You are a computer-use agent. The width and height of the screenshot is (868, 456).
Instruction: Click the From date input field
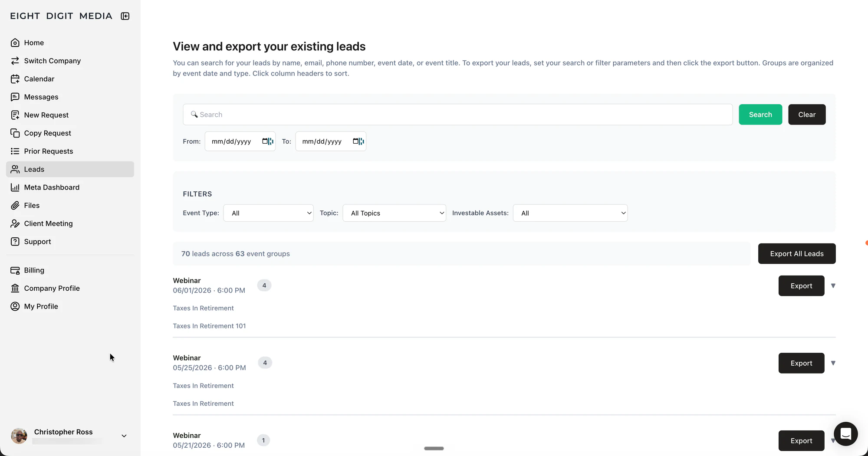240,141
